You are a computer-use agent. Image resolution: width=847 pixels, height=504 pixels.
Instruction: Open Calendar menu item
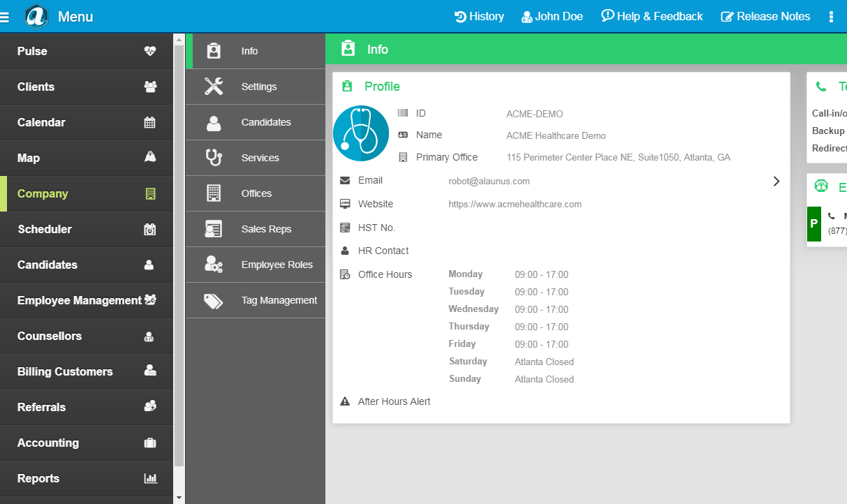tap(87, 122)
